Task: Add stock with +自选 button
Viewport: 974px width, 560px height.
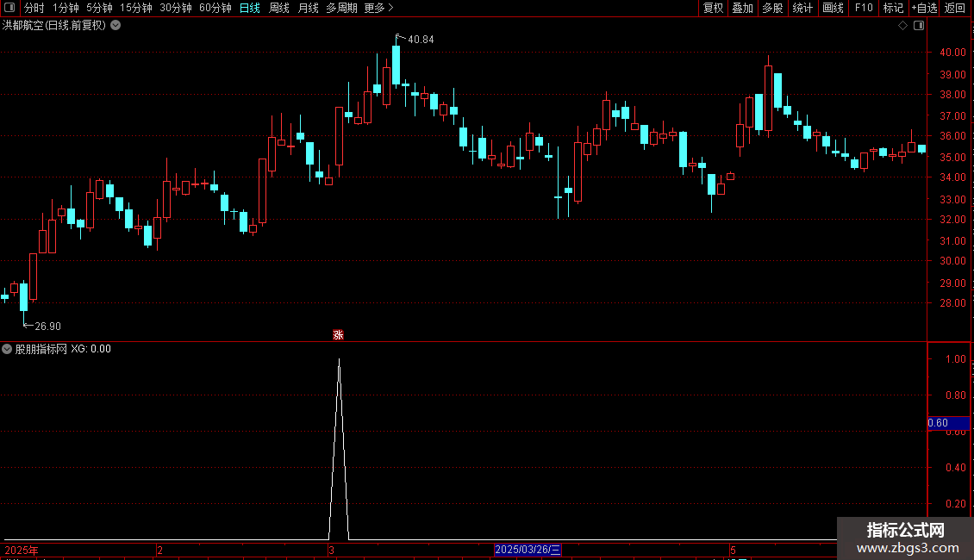Action: pyautogui.click(x=924, y=8)
